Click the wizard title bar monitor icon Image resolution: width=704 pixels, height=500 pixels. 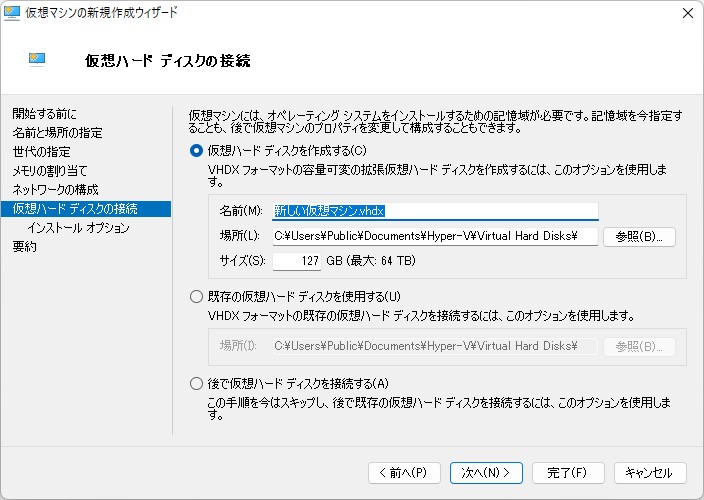click(x=12, y=13)
